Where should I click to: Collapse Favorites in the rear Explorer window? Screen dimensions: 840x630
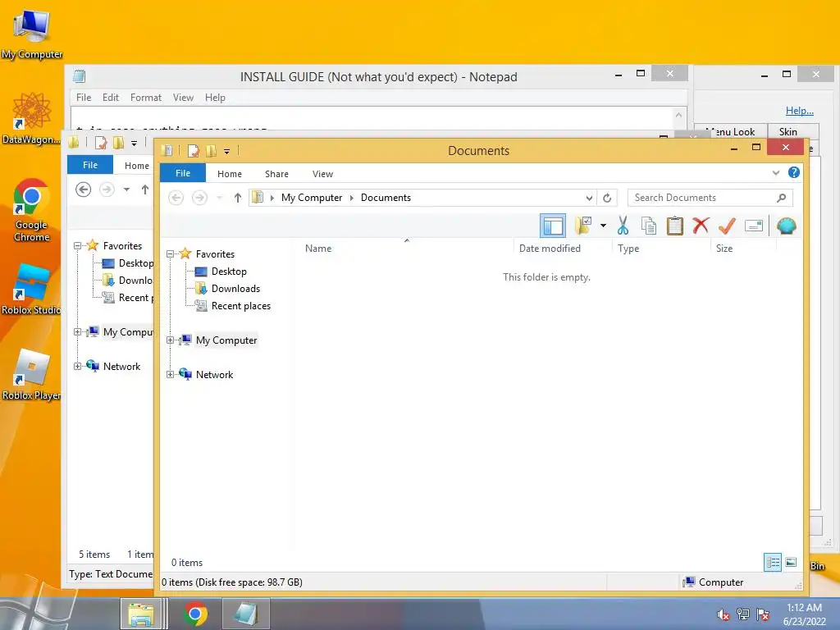click(x=78, y=245)
